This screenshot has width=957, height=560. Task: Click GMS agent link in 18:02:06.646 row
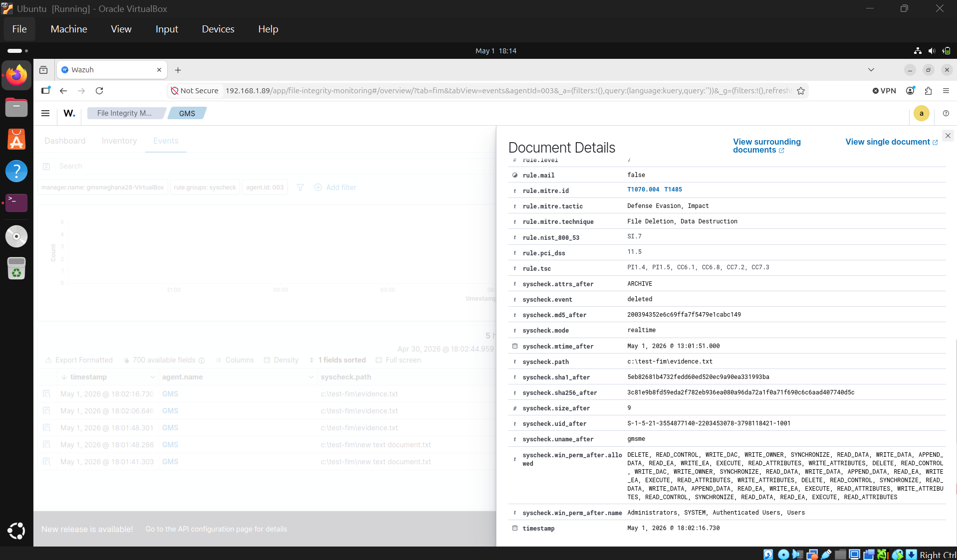tap(170, 411)
